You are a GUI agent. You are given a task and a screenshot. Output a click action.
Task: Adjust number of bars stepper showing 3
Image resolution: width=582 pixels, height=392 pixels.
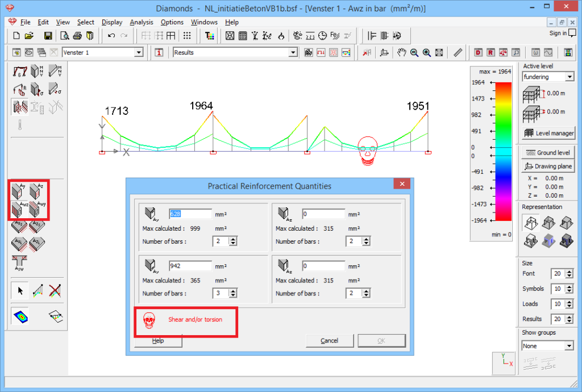(x=232, y=293)
